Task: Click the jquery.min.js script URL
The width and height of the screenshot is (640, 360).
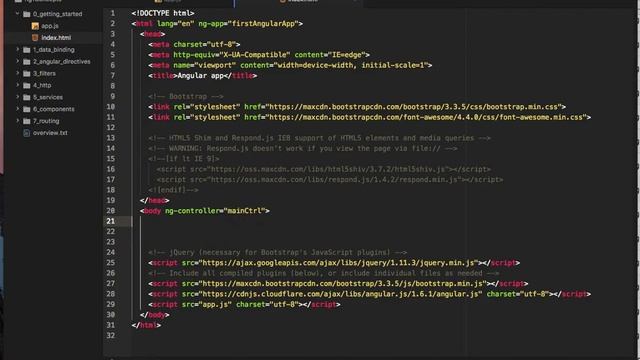Action: (x=338, y=263)
